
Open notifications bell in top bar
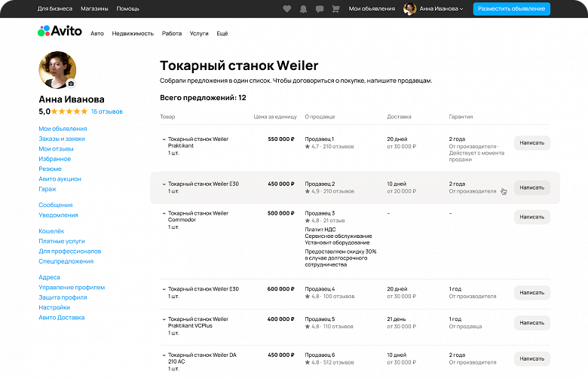pyautogui.click(x=303, y=9)
